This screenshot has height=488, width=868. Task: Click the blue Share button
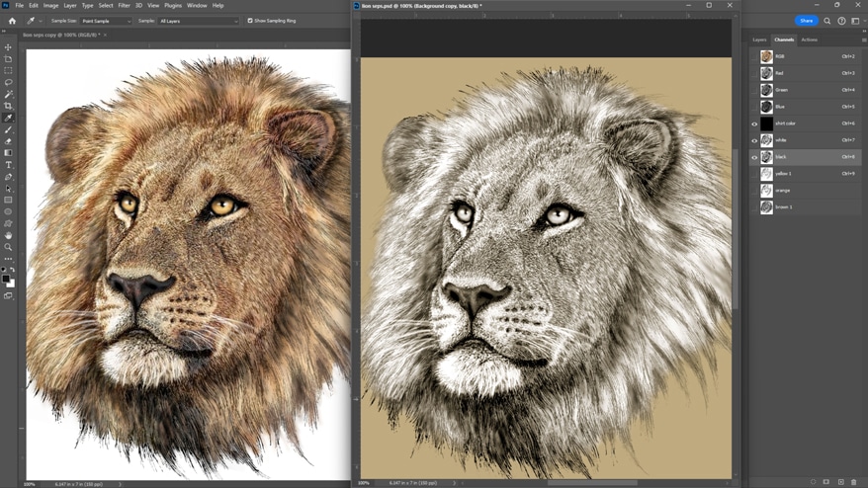(807, 21)
